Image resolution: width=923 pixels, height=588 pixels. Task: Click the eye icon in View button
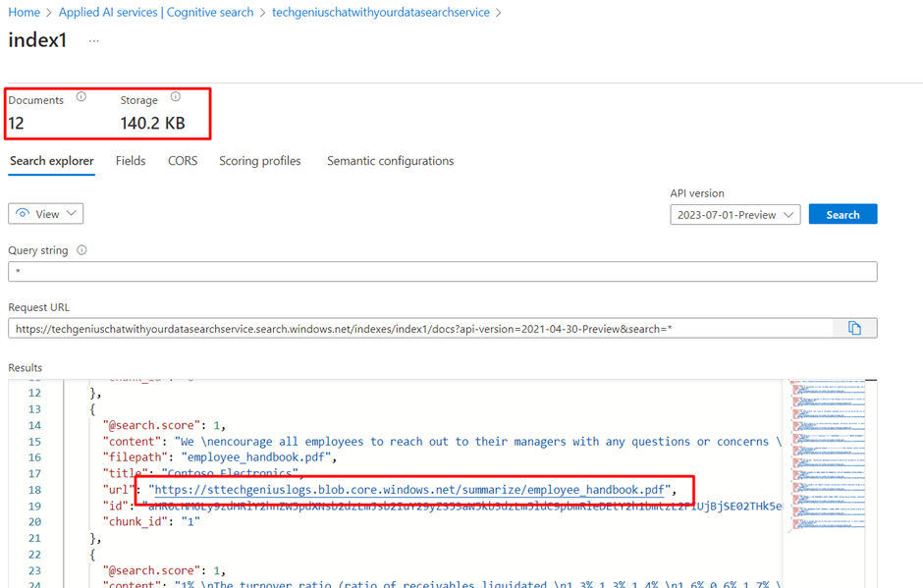[x=23, y=214]
